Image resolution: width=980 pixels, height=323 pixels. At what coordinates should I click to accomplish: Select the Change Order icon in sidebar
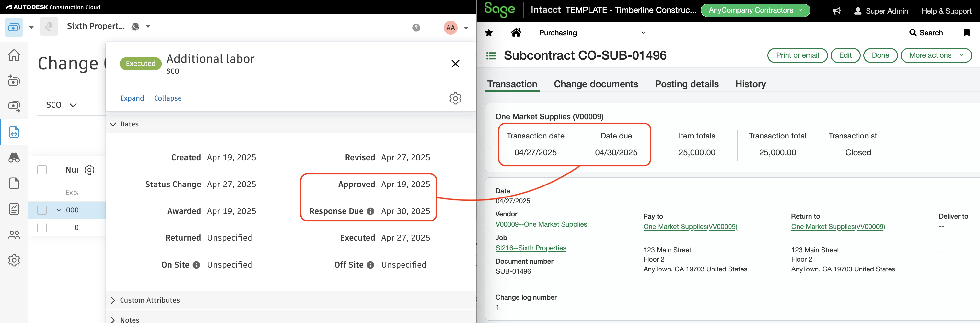[x=14, y=132]
